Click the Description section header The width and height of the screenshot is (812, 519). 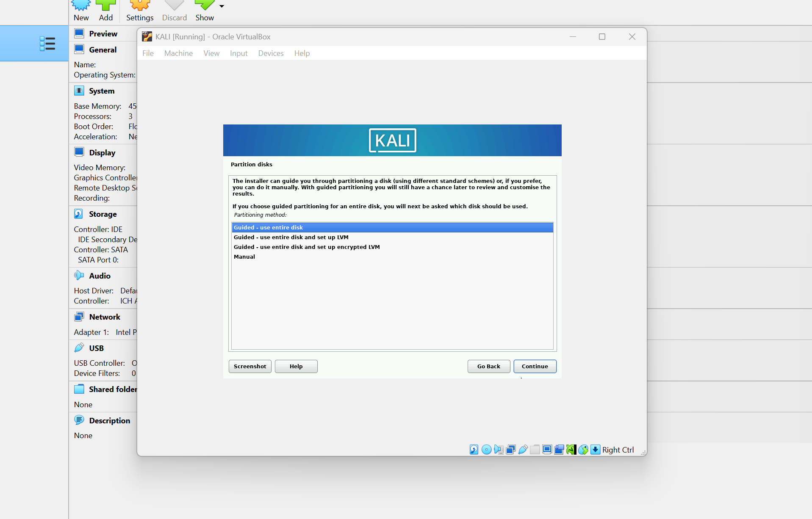click(x=109, y=420)
